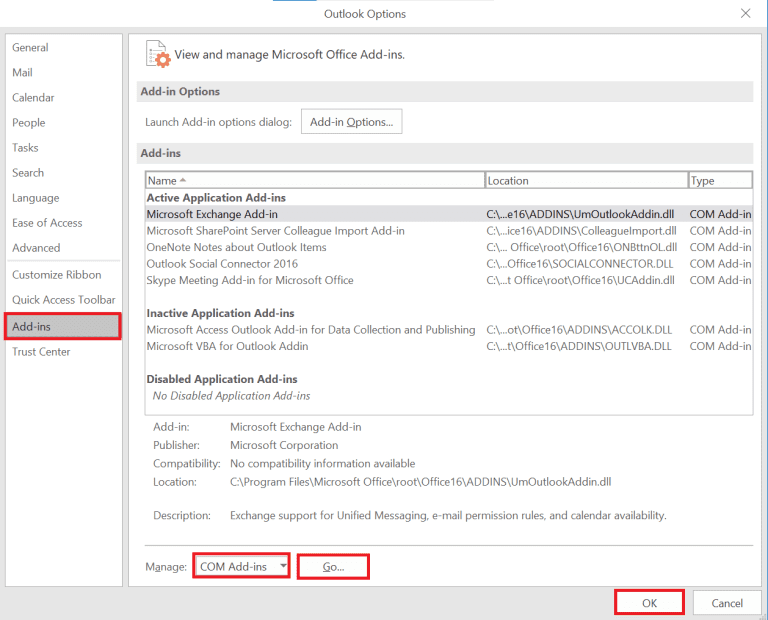Close the Outlook Options dialog

(745, 14)
